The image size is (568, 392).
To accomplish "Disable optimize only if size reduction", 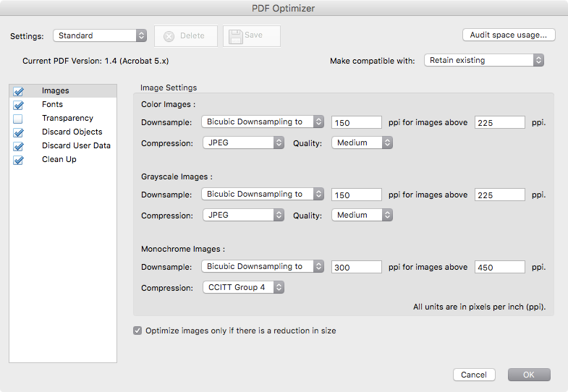I will tap(137, 331).
